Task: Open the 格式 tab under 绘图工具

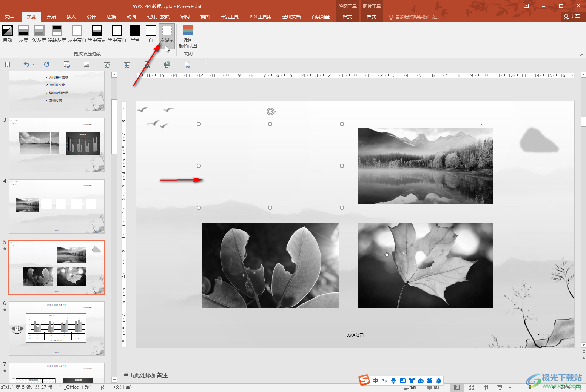Action: tap(347, 17)
